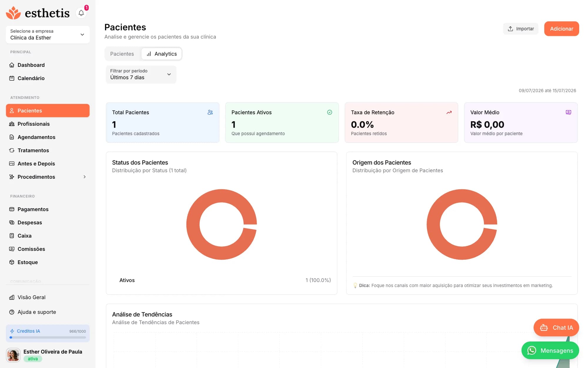
Task: Click the R$ 0,00 average value
Action: 487,125
